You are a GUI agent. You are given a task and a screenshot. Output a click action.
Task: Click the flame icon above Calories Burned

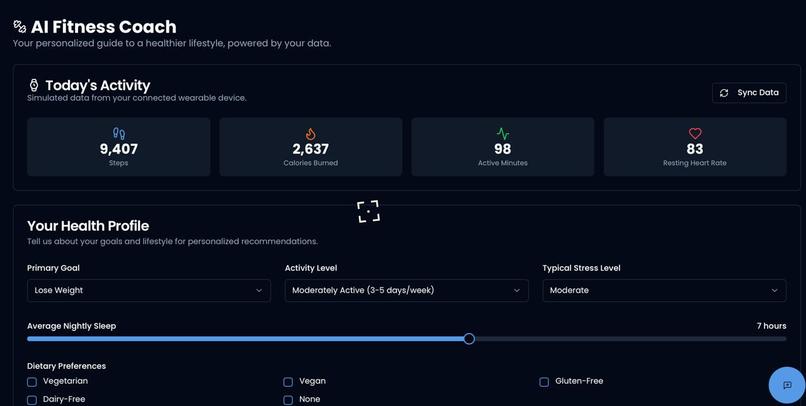click(310, 134)
